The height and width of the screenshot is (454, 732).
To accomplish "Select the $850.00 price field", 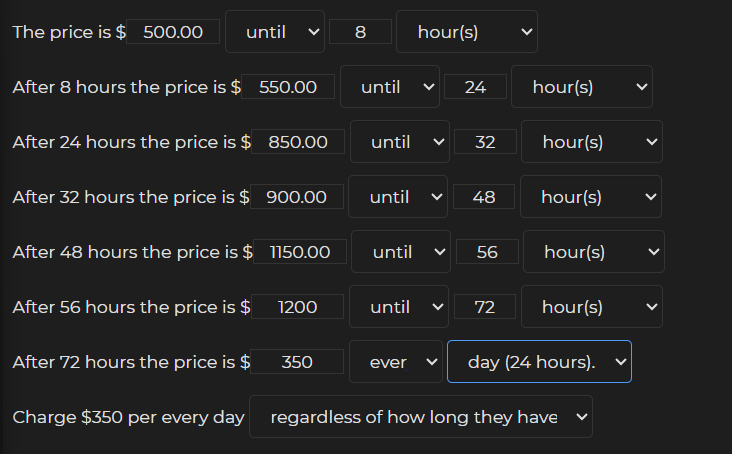I will 298,142.
